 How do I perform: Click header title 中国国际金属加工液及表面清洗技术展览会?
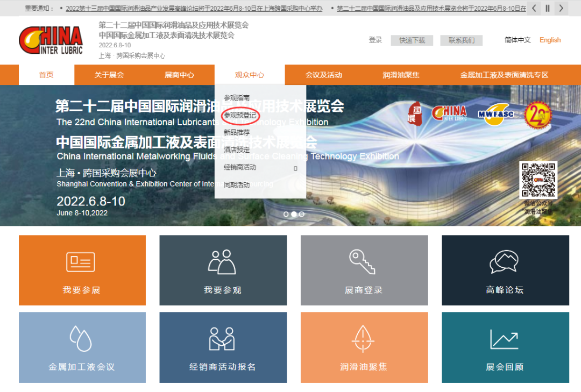[x=167, y=35]
